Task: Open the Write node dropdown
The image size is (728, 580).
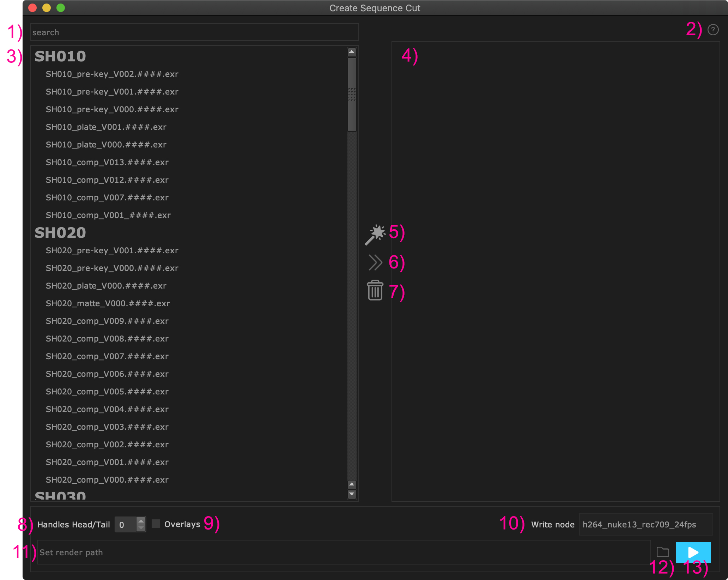Action: pos(645,525)
